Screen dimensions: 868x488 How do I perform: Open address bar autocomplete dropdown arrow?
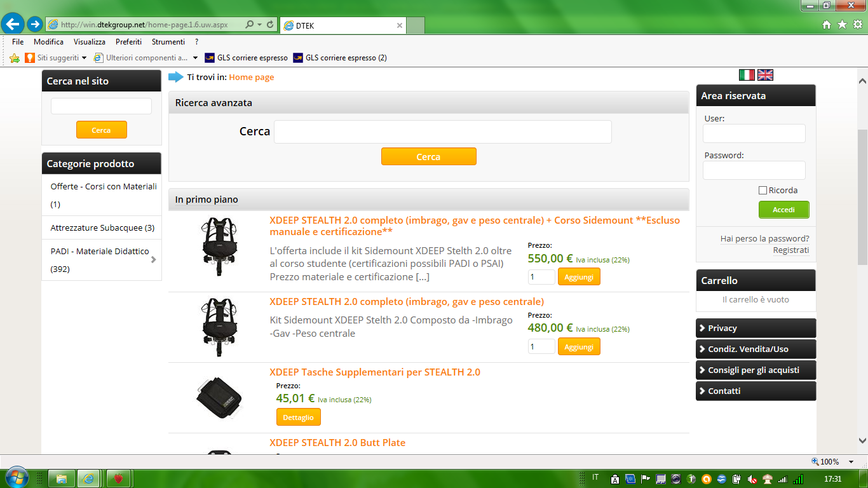pyautogui.click(x=260, y=25)
